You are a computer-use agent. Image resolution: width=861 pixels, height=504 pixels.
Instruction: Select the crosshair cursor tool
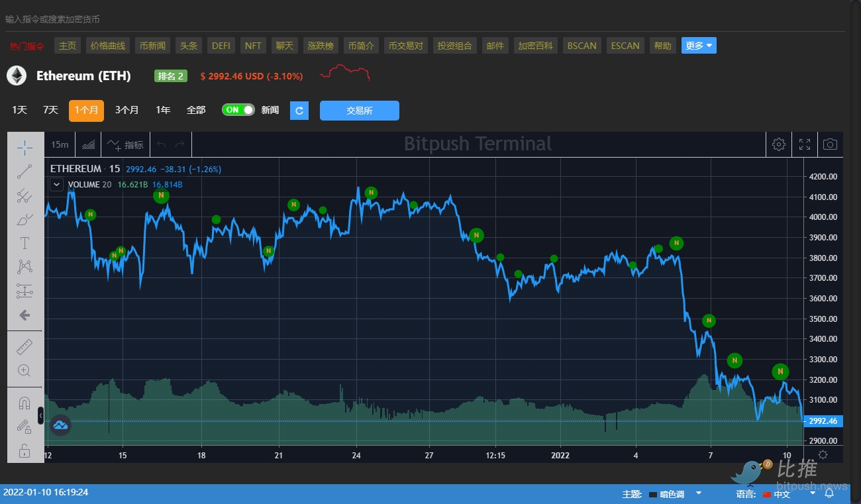tap(25, 147)
